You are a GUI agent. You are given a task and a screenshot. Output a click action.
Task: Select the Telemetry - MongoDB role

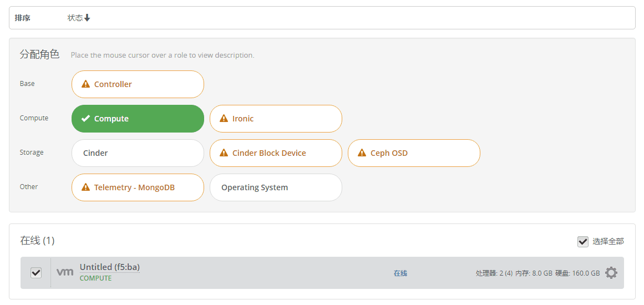coord(138,187)
